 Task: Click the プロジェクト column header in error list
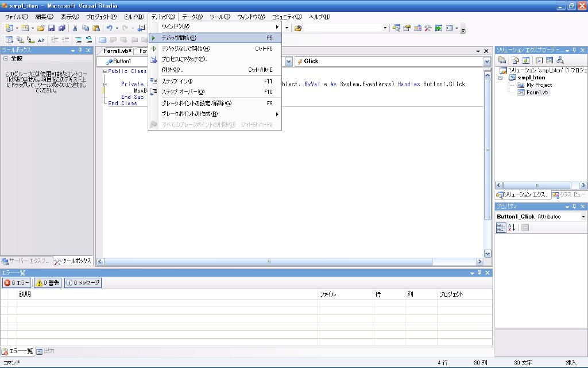[x=465, y=294]
